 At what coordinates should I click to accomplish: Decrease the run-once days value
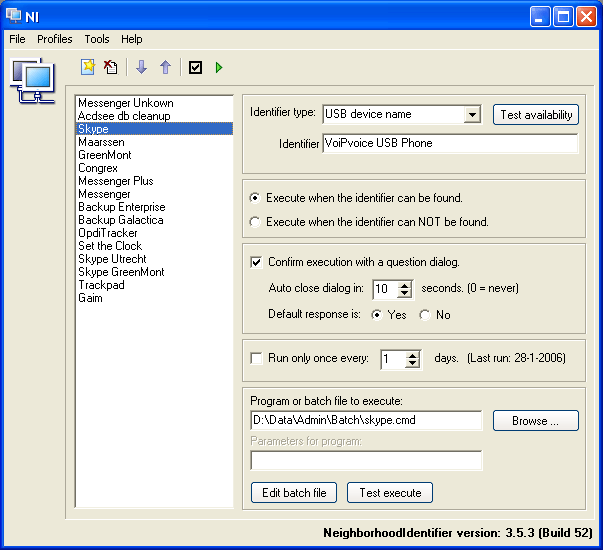412,364
